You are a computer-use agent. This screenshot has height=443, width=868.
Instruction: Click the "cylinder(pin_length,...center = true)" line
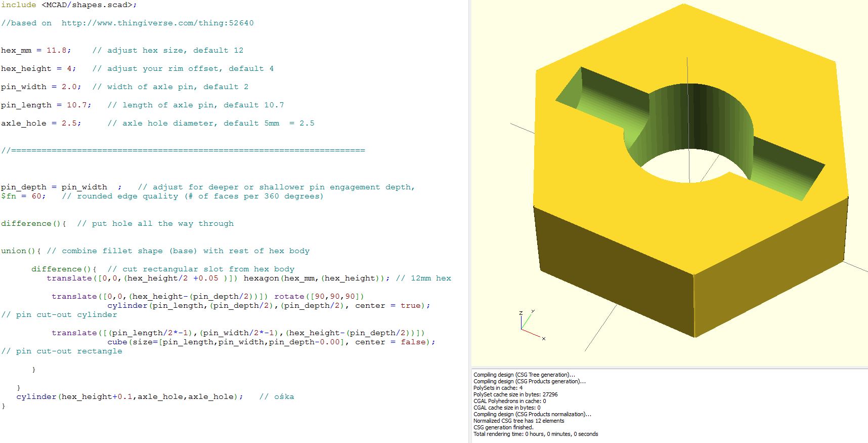coord(269,305)
